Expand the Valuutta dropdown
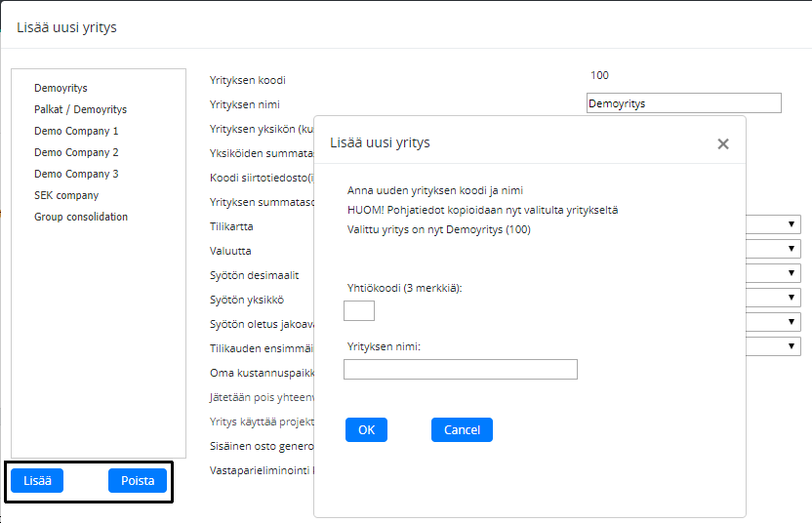 (792, 250)
